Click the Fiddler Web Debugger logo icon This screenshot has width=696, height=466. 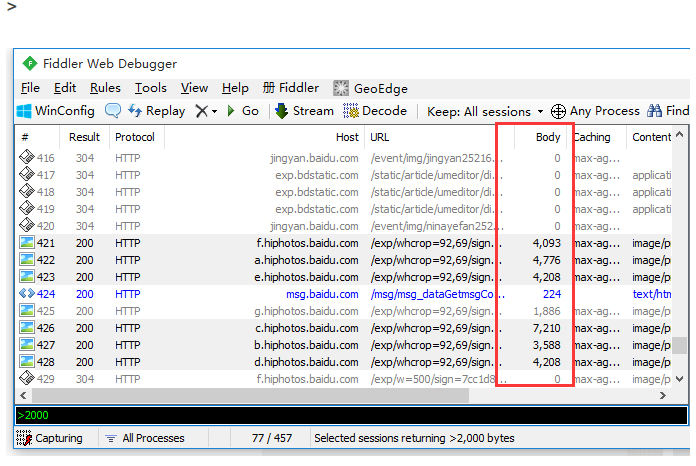point(30,64)
